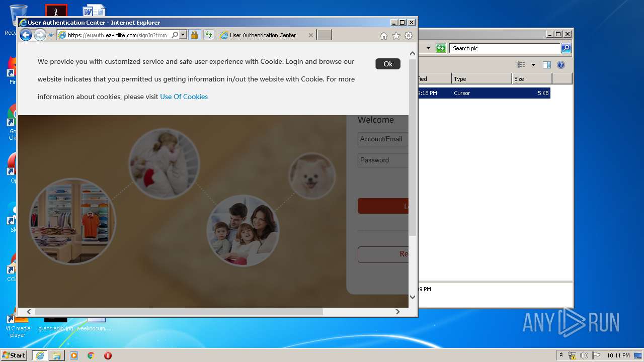Click the family photo circle thumbnail
The width and height of the screenshot is (644, 362).
pos(243,230)
